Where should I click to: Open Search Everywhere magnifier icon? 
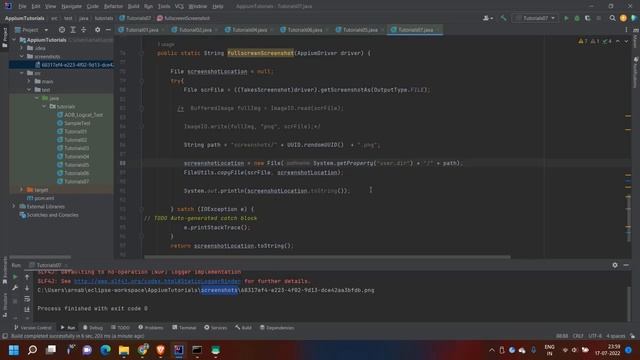[612, 18]
